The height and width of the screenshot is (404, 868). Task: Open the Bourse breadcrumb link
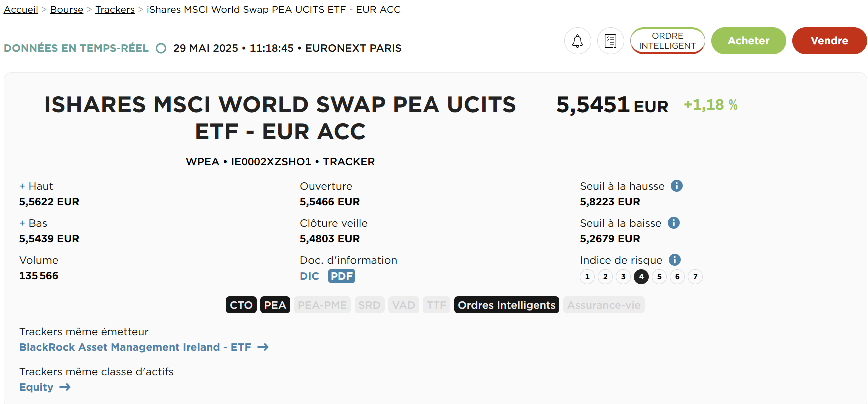point(67,9)
